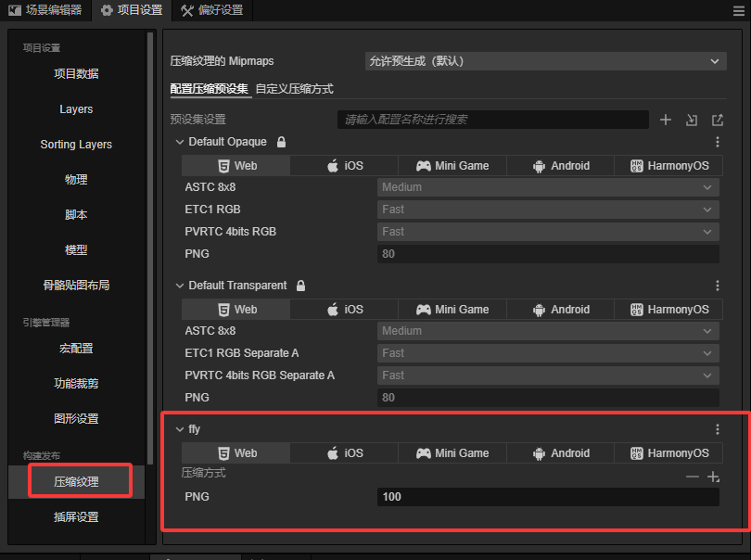Screen dimensions: 751x560
Task: Collapse the Default Opaque section
Action: 180,142
